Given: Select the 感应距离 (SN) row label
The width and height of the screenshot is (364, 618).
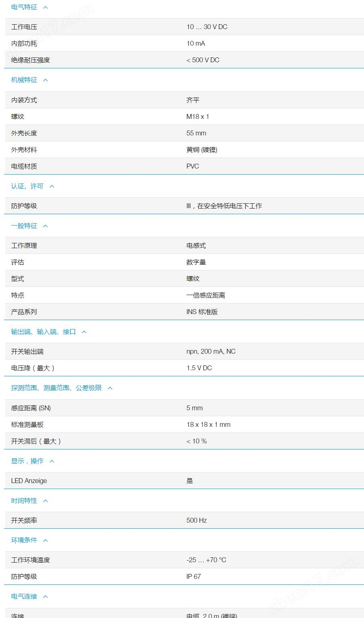Looking at the screenshot, I should click(31, 408).
